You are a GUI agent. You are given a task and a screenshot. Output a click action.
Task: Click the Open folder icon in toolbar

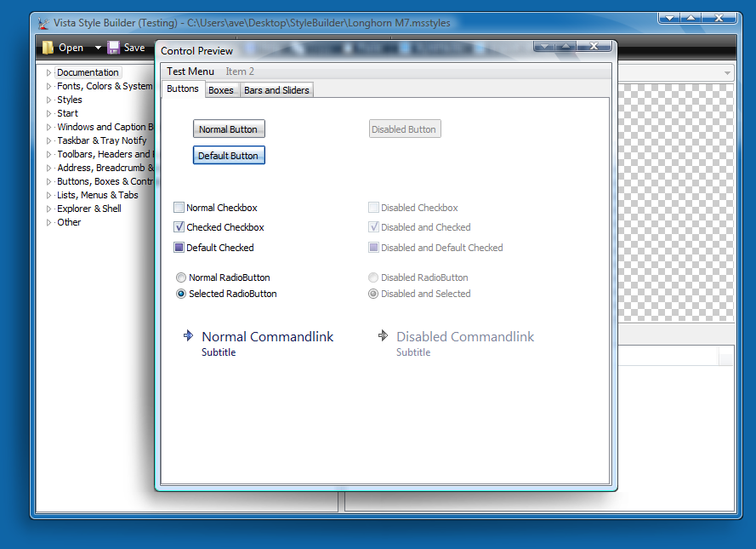point(48,48)
